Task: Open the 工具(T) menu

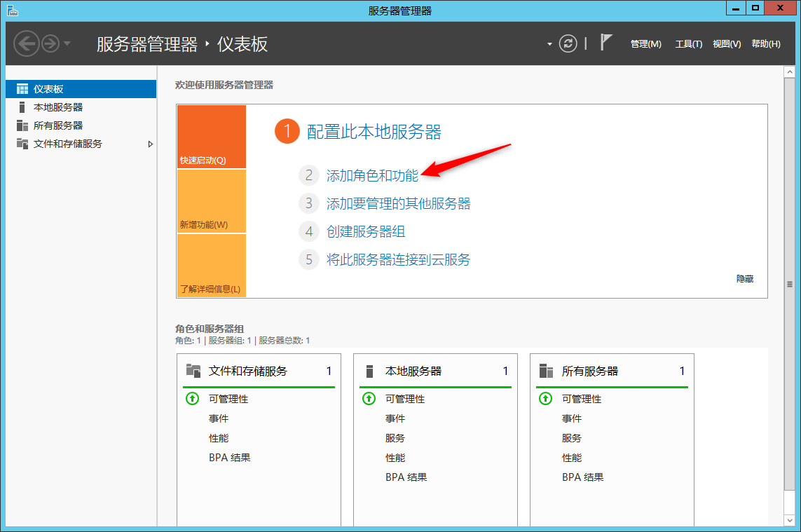Action: (x=689, y=44)
